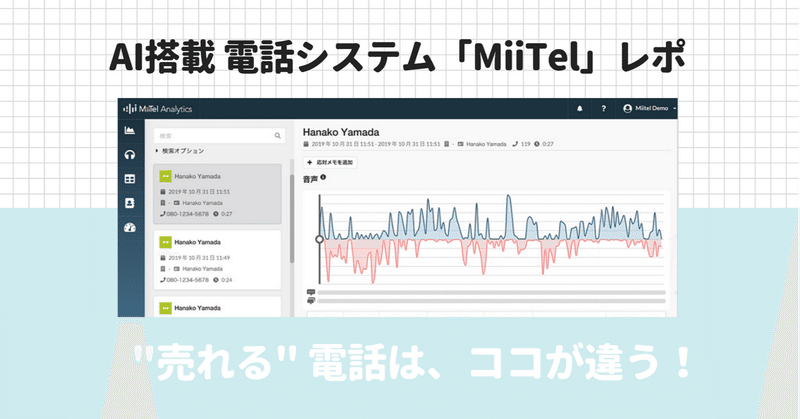Click the green avatar on third call card
The width and height of the screenshot is (800, 419).
click(165, 308)
